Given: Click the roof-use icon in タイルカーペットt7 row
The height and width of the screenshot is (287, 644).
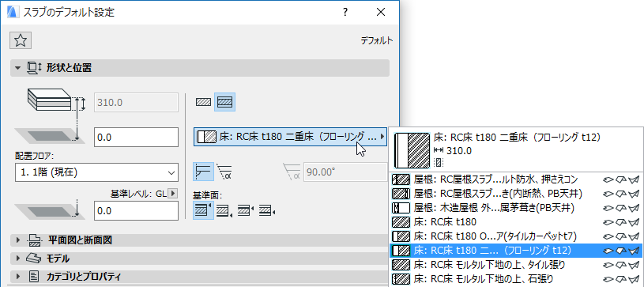Looking at the screenshot, I should pos(635,236).
